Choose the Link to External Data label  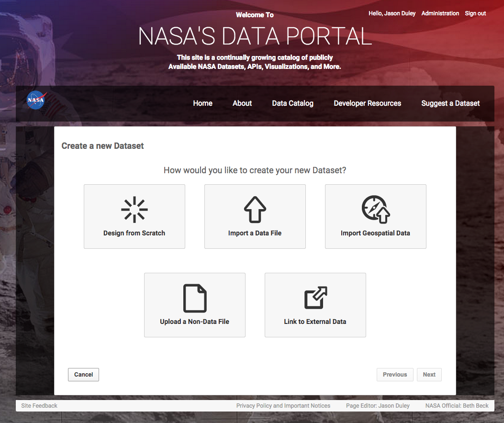coord(315,322)
